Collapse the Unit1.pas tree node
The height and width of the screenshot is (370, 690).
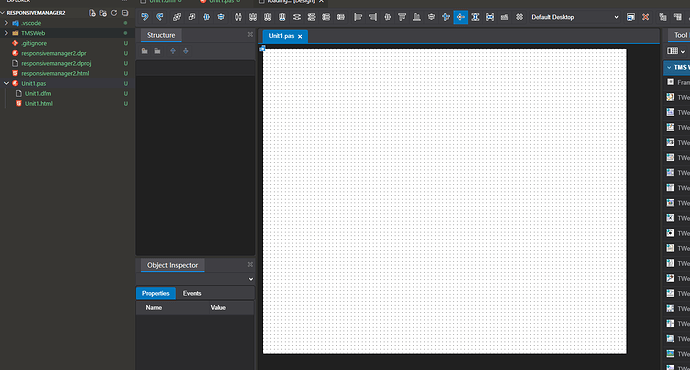tap(6, 83)
